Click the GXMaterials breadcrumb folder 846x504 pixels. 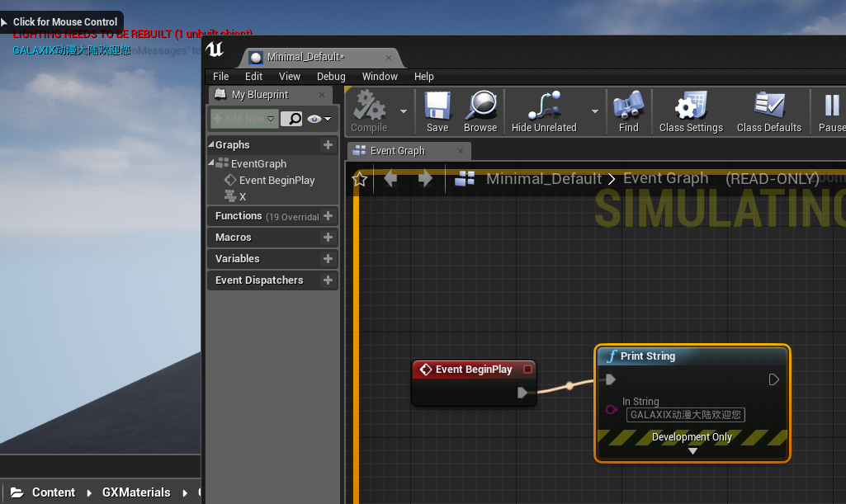(x=136, y=492)
